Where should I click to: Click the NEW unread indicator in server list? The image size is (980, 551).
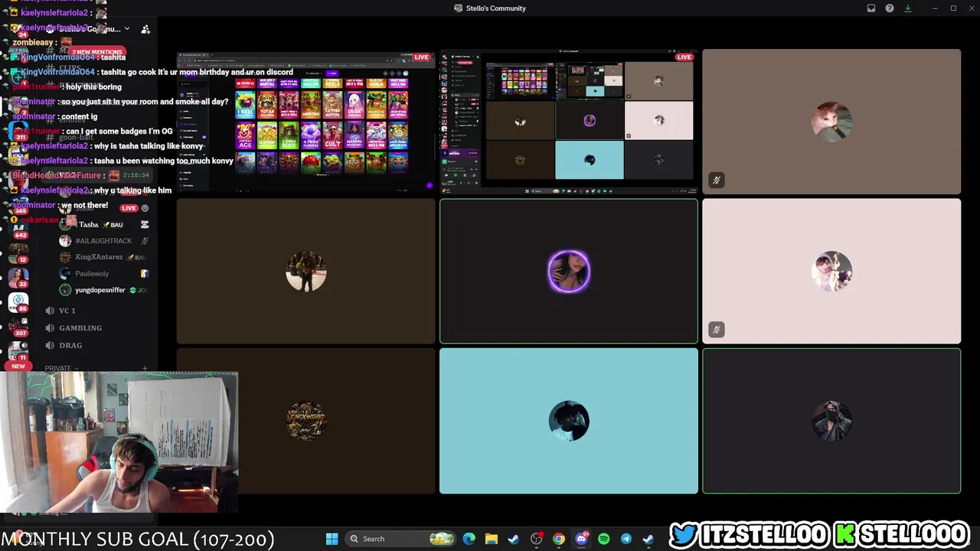(18, 366)
